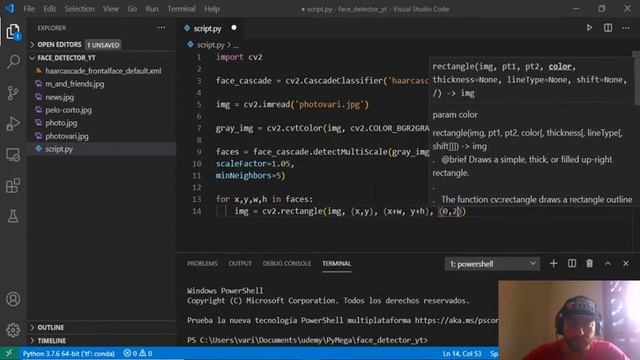Open the Run menu
The height and width of the screenshot is (360, 640).
pos(152,9)
